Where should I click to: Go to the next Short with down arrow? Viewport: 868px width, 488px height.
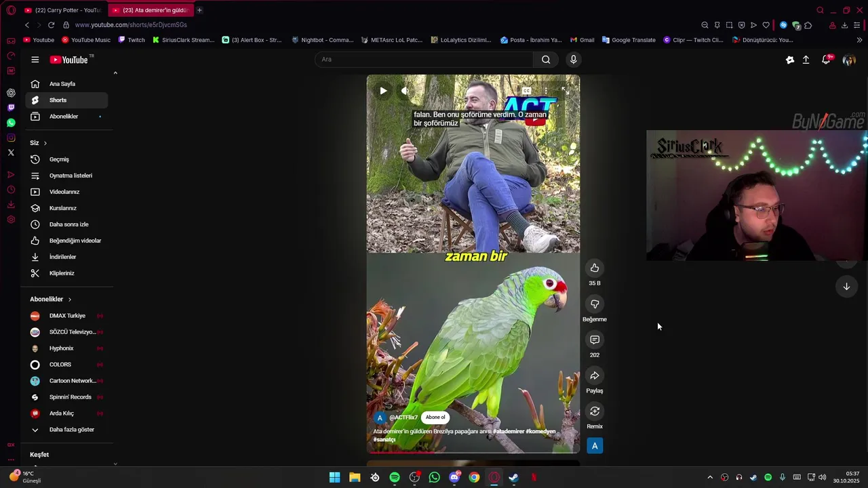click(x=846, y=287)
